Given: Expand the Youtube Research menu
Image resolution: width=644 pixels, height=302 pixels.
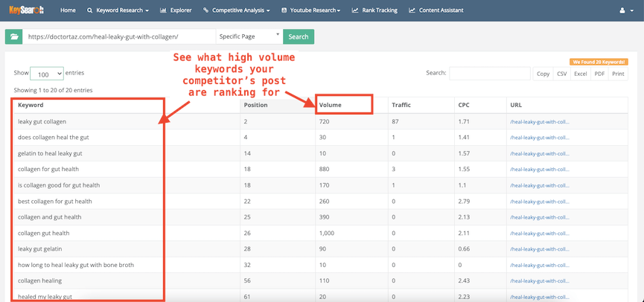Looking at the screenshot, I should (x=311, y=10).
